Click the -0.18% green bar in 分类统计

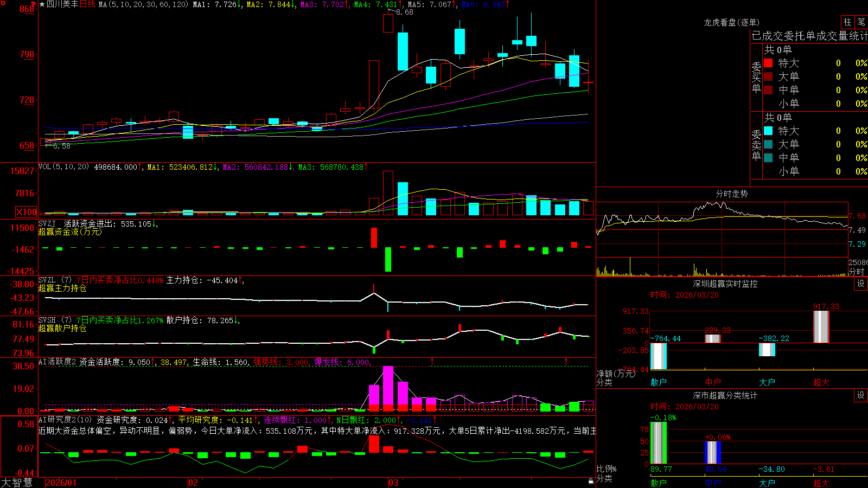tap(659, 442)
